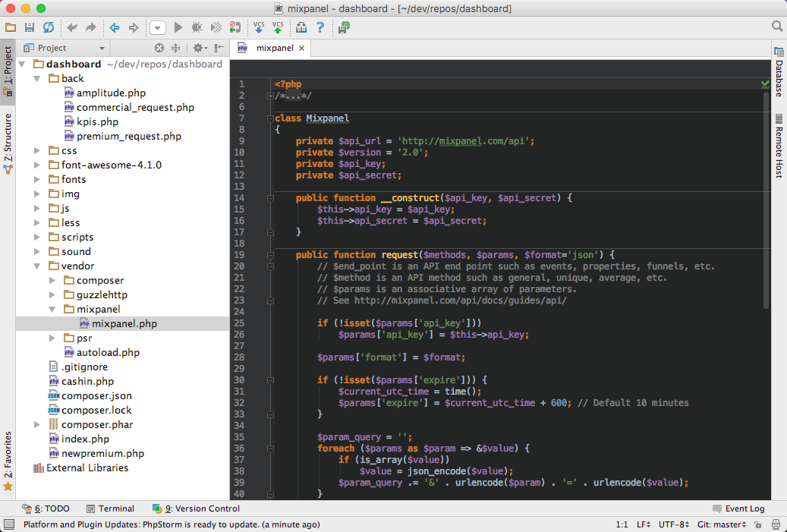Click VCS Update Project icon
Image resolution: width=787 pixels, height=532 pixels.
click(x=259, y=27)
